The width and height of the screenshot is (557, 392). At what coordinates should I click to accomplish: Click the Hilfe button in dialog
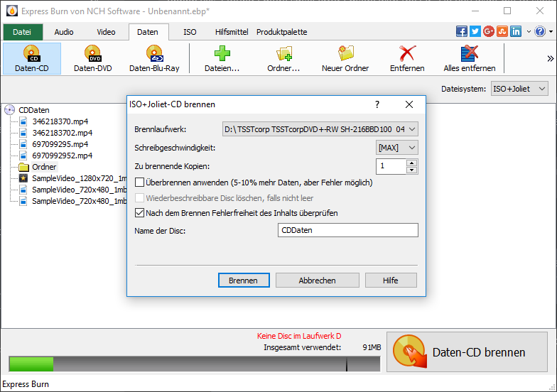tap(391, 281)
